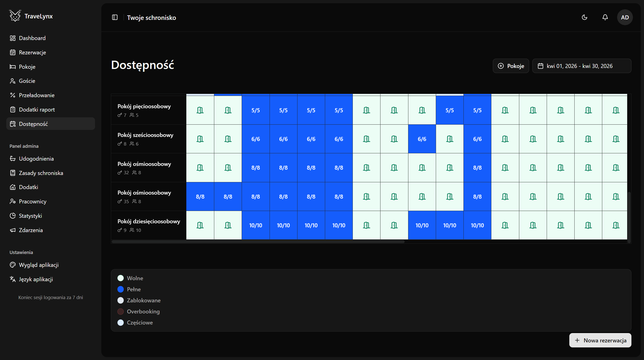Open the Zasady schroniska link
The height and width of the screenshot is (360, 644).
pos(41,173)
